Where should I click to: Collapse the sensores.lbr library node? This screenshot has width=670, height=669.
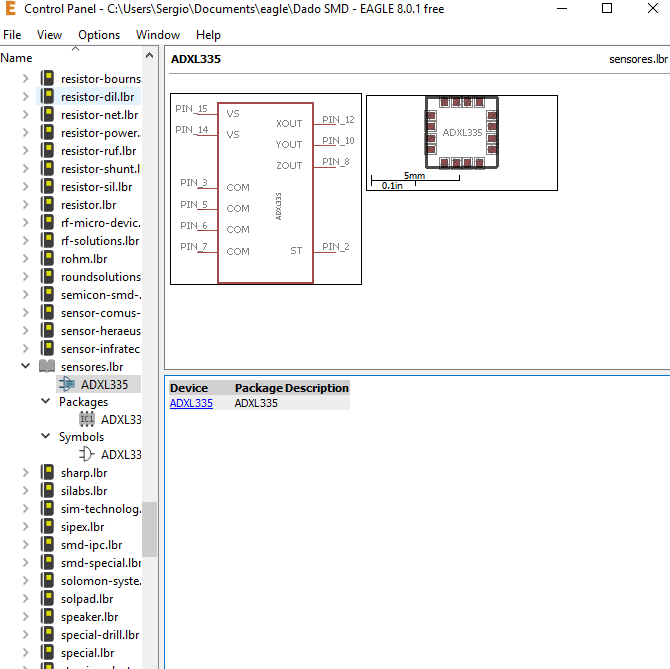[26, 367]
